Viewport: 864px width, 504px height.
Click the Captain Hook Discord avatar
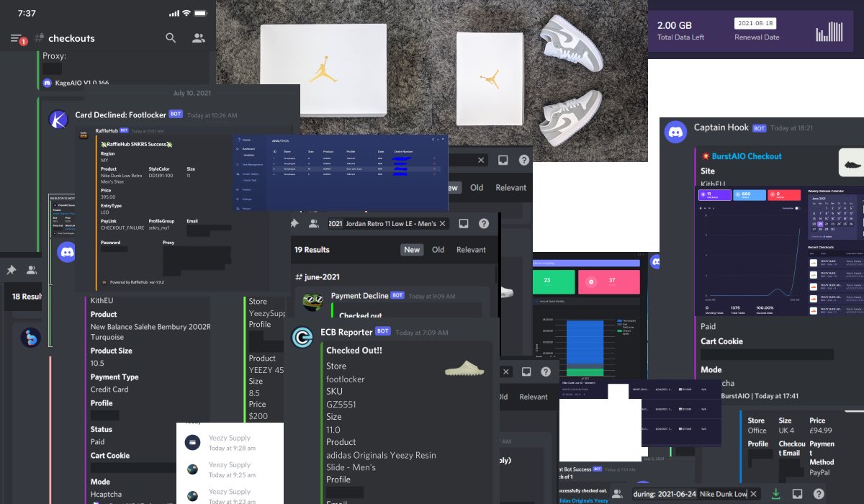click(x=675, y=132)
